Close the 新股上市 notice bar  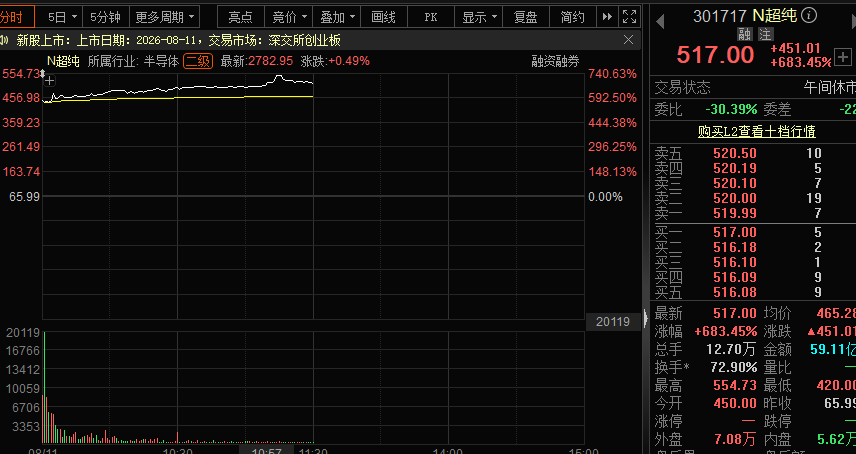coord(628,40)
